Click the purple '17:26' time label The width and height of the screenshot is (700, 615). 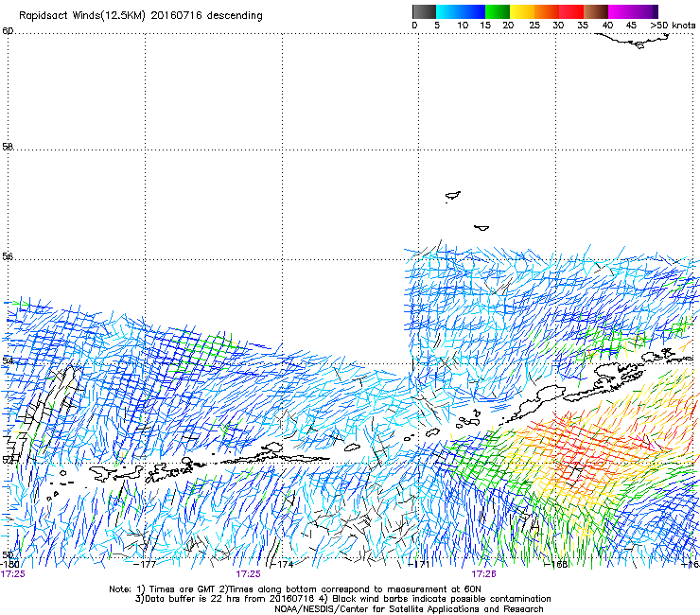pyautogui.click(x=484, y=574)
